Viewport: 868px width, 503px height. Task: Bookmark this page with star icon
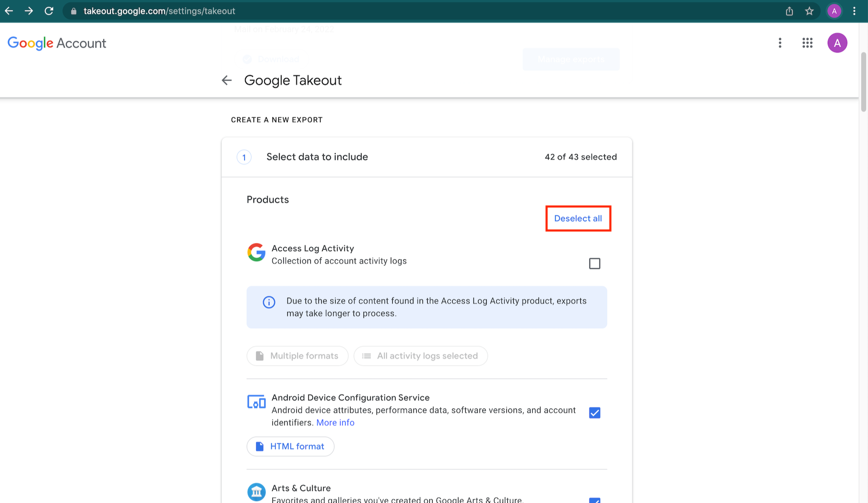(x=809, y=11)
